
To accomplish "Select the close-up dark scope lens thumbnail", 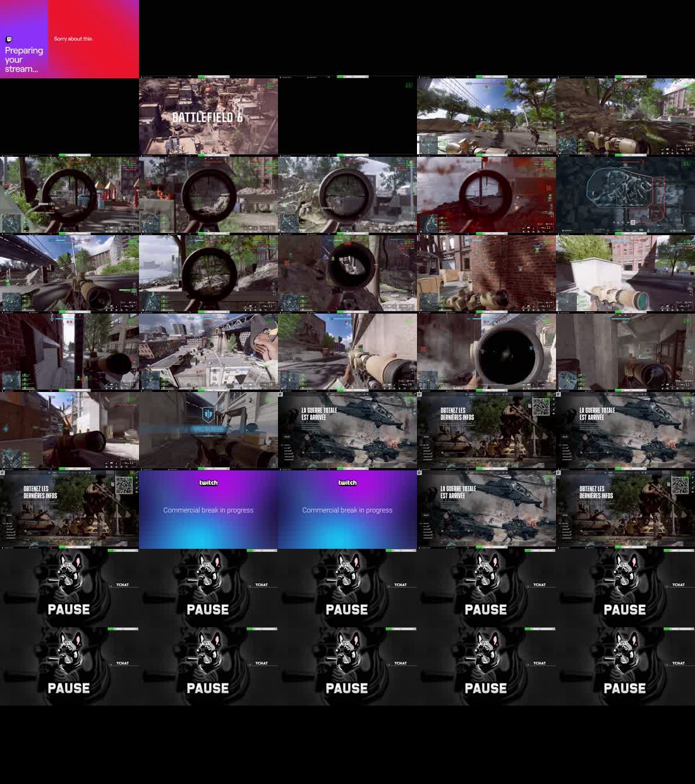I will pos(486,352).
